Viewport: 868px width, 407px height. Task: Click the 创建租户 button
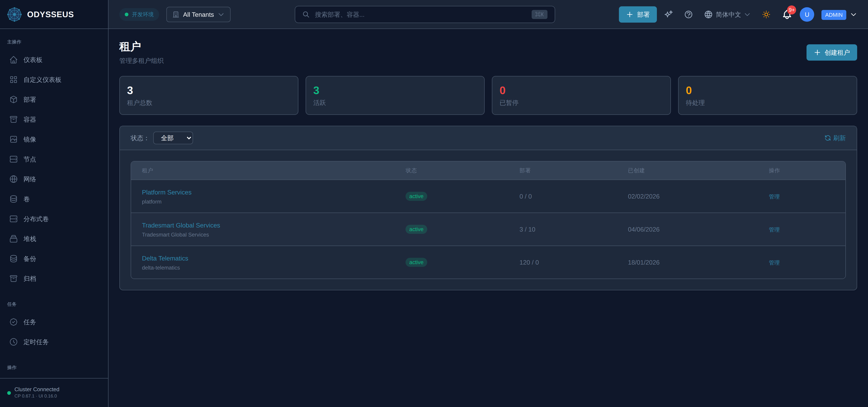pyautogui.click(x=831, y=52)
